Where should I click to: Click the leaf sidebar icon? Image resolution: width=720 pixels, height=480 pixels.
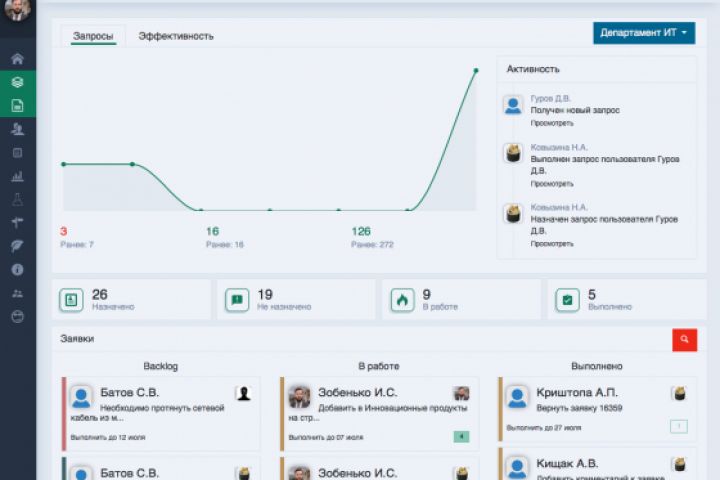[17, 246]
